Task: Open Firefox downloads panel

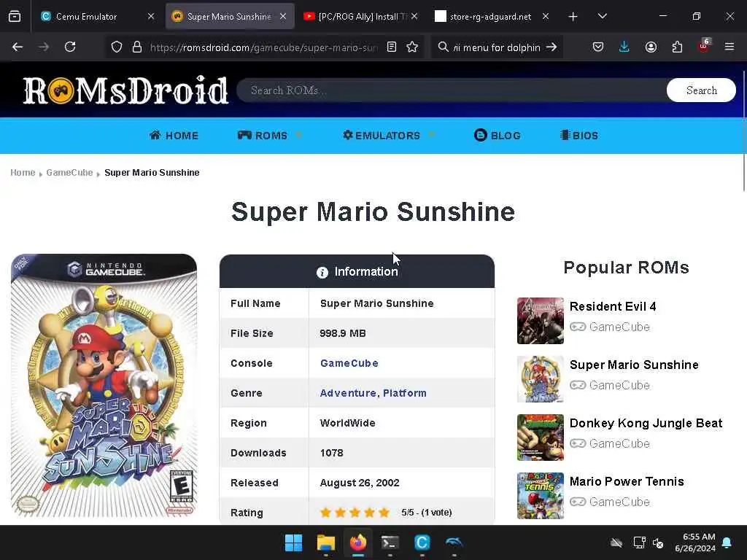Action: click(x=624, y=47)
